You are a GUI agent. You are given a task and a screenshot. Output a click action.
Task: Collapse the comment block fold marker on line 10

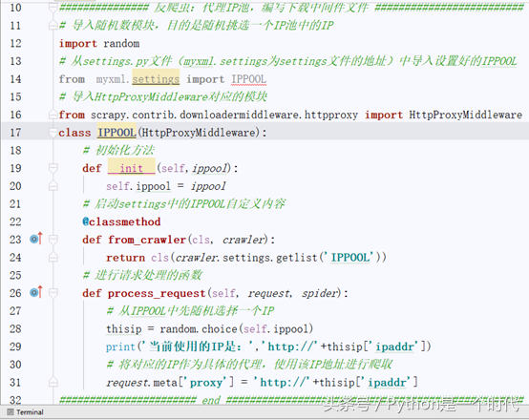point(53,8)
